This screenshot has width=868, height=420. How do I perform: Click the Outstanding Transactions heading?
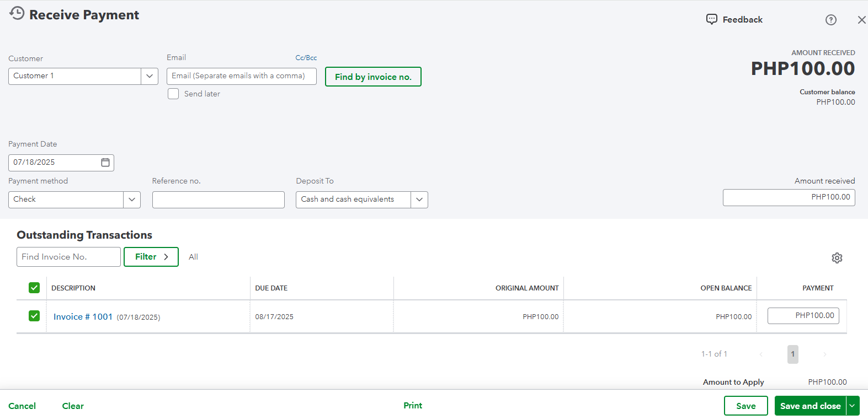point(84,235)
